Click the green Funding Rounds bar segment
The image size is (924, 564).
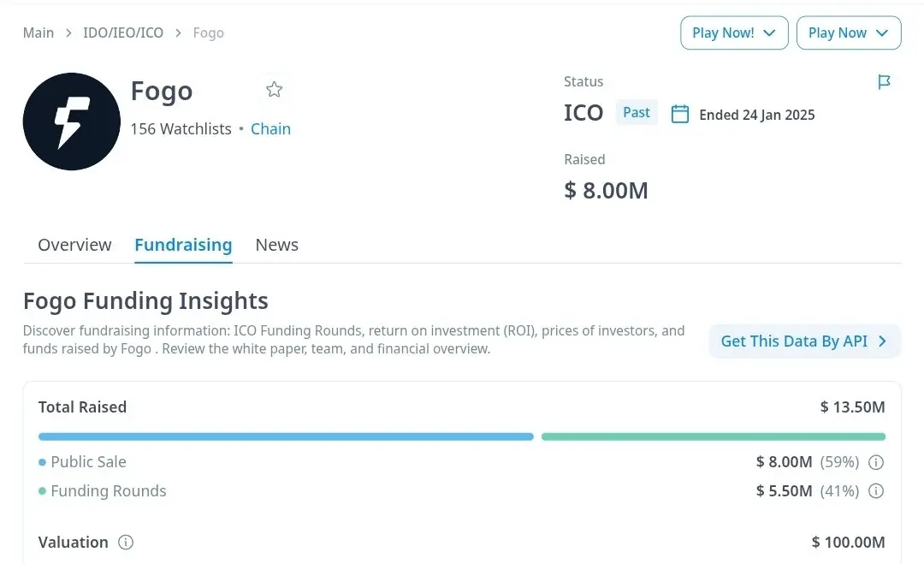(x=714, y=436)
